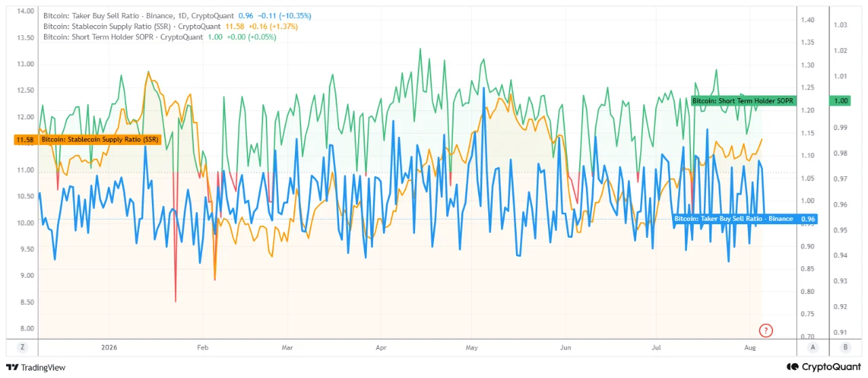Click the 0.94 value on the far-right scale

coord(840,255)
